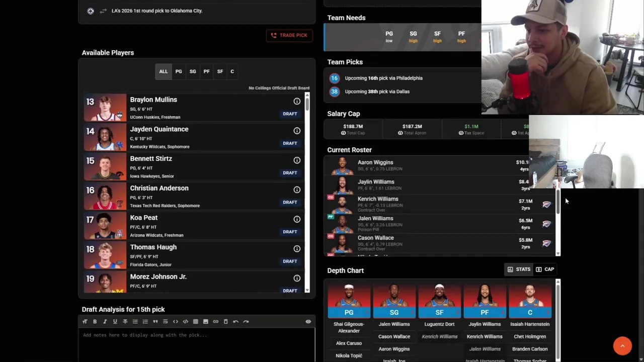Image resolution: width=644 pixels, height=362 pixels.
Task: Open info for Braylon Mullins
Action: tap(297, 102)
